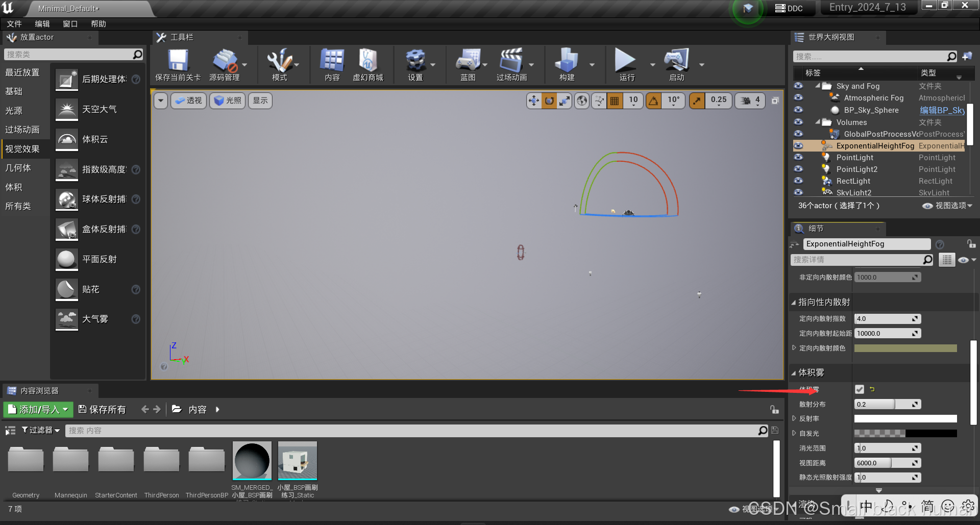This screenshot has width=980, height=525.
Task: Click the Save All (保存所有) button
Action: 102,409
